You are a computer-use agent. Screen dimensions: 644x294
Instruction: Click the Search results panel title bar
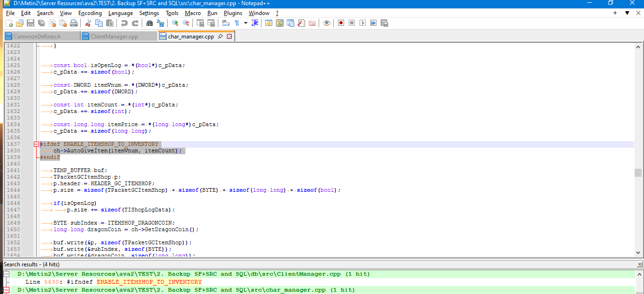coord(319,264)
